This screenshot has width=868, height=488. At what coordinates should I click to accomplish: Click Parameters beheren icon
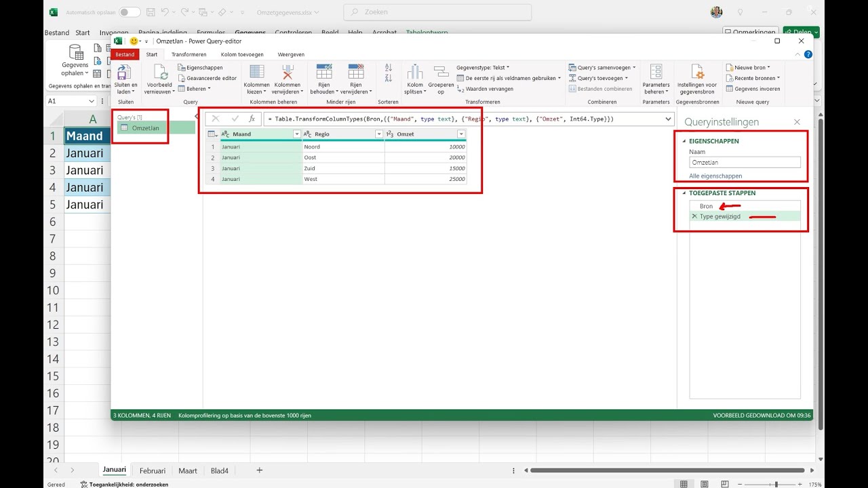coord(656,72)
